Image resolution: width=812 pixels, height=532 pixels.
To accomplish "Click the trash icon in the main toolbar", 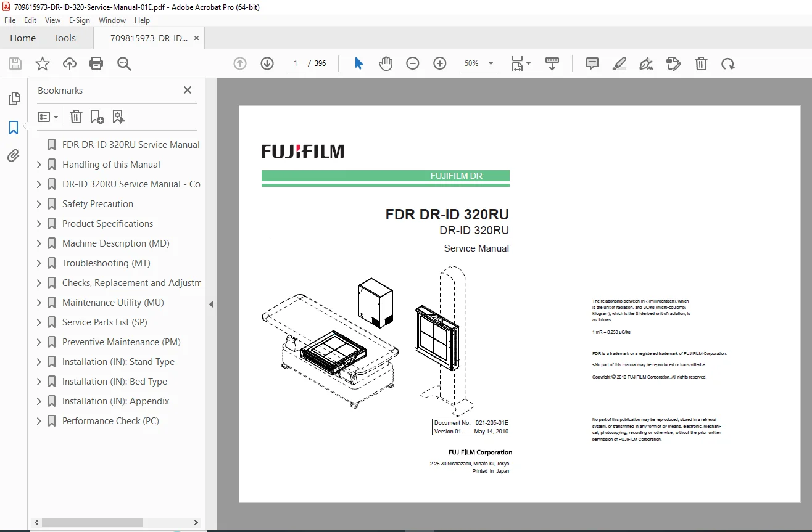I will 701,63.
